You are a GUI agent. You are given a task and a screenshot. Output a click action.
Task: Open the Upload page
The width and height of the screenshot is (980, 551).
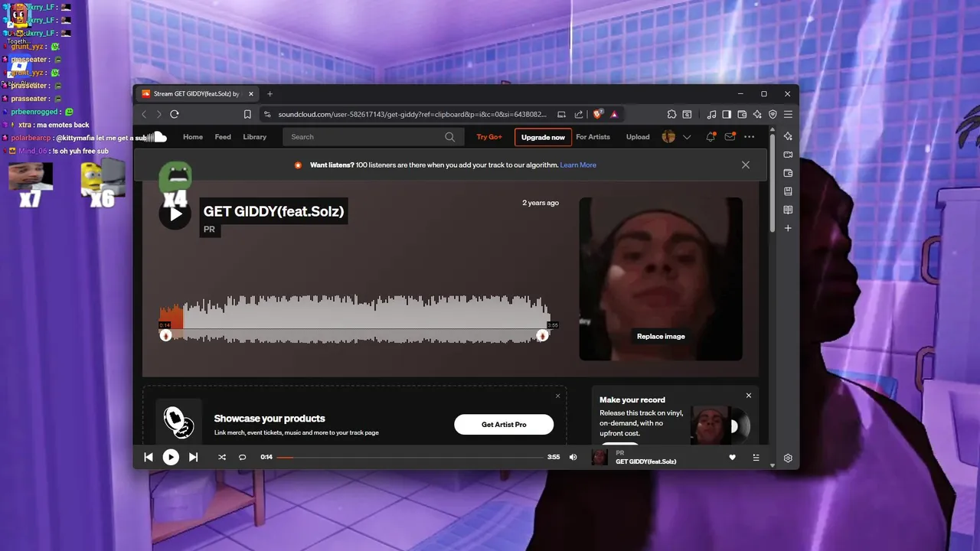click(638, 137)
